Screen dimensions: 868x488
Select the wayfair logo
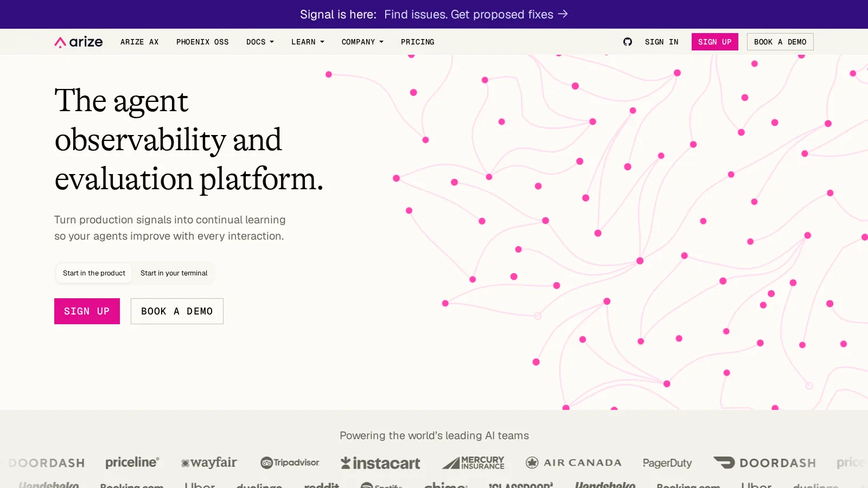pyautogui.click(x=209, y=463)
